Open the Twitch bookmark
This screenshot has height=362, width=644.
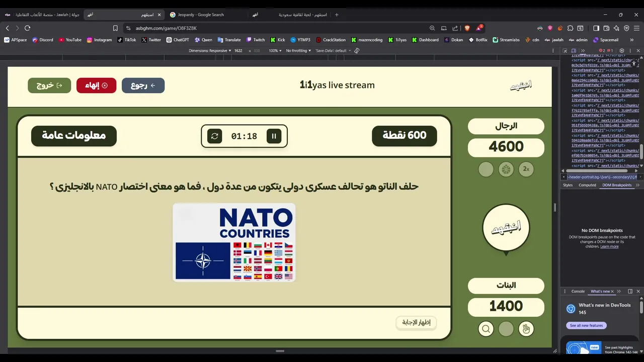[255, 40]
